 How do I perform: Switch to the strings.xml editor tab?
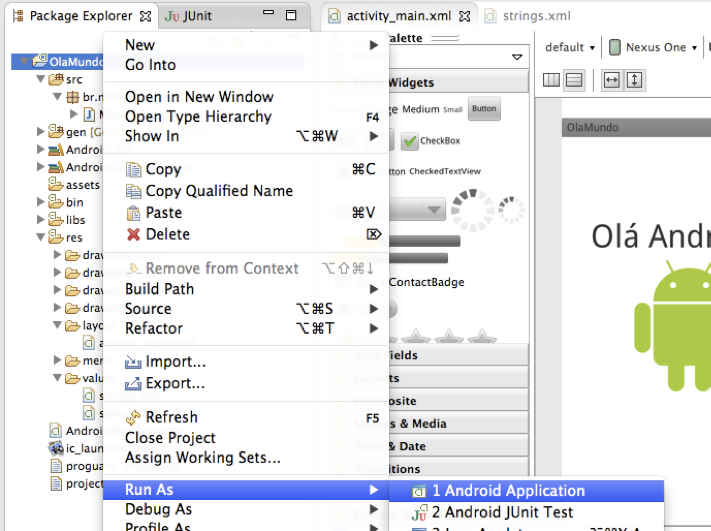(528, 16)
